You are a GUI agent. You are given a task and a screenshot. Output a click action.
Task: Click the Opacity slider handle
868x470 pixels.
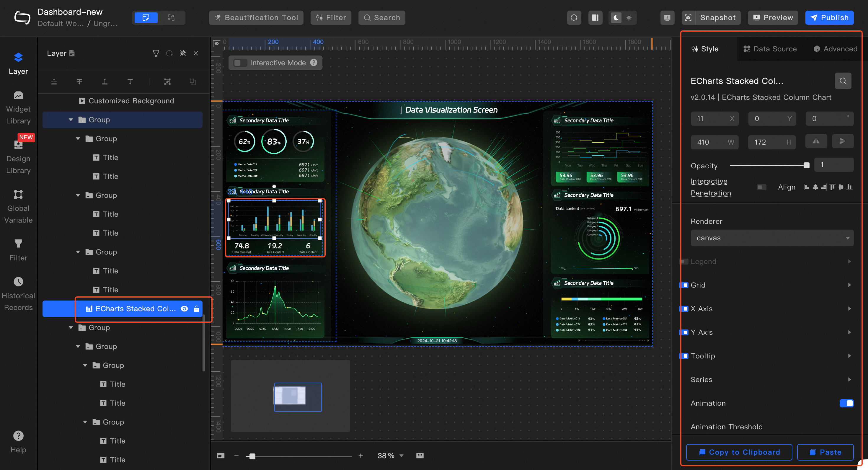click(806, 165)
